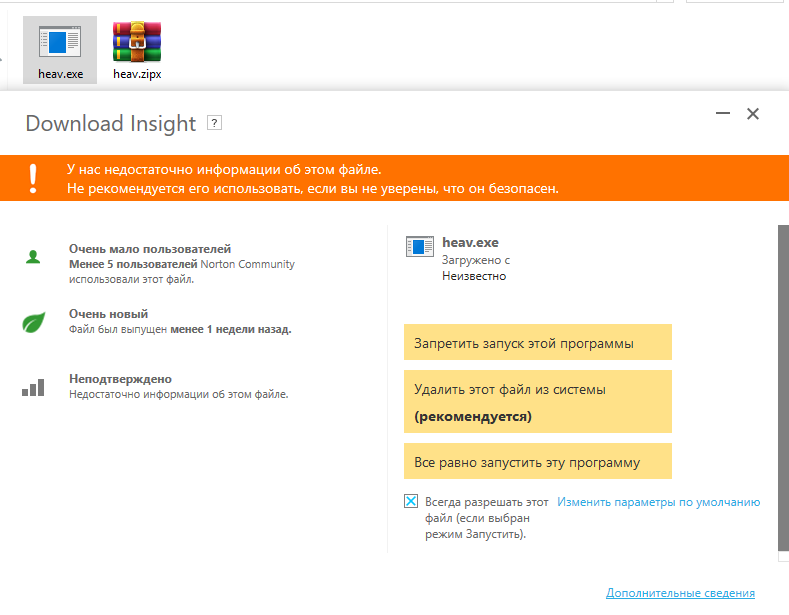The height and width of the screenshot is (615, 789).
Task: Click the 'Неподтверждено' status heading
Action: click(120, 379)
